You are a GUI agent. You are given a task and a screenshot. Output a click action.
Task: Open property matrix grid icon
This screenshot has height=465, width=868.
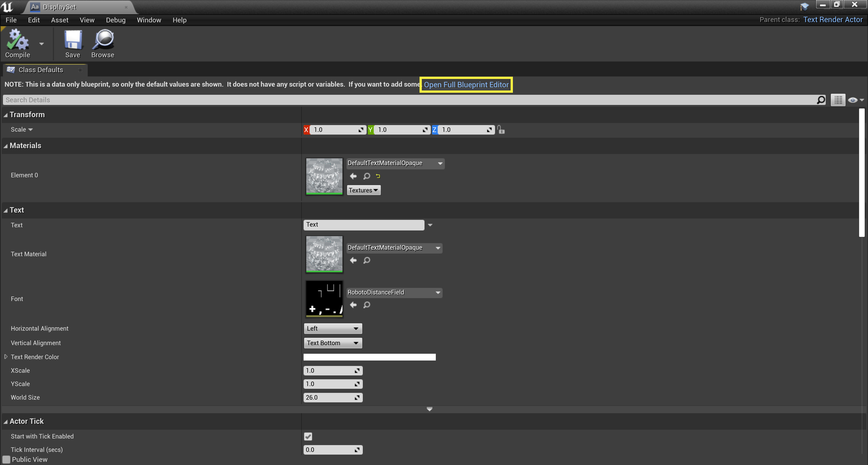click(x=838, y=100)
